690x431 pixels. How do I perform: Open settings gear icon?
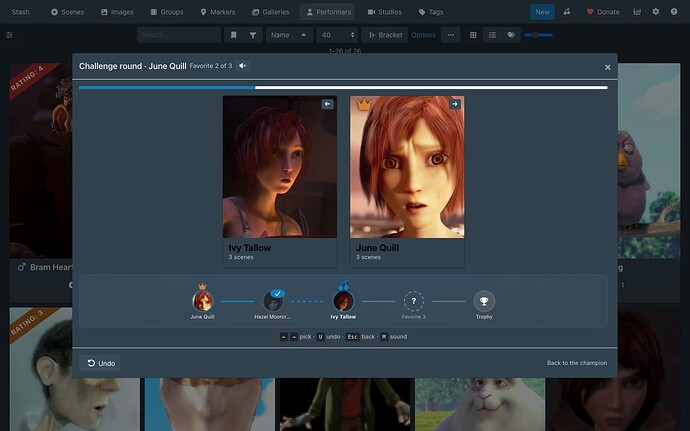[656, 12]
